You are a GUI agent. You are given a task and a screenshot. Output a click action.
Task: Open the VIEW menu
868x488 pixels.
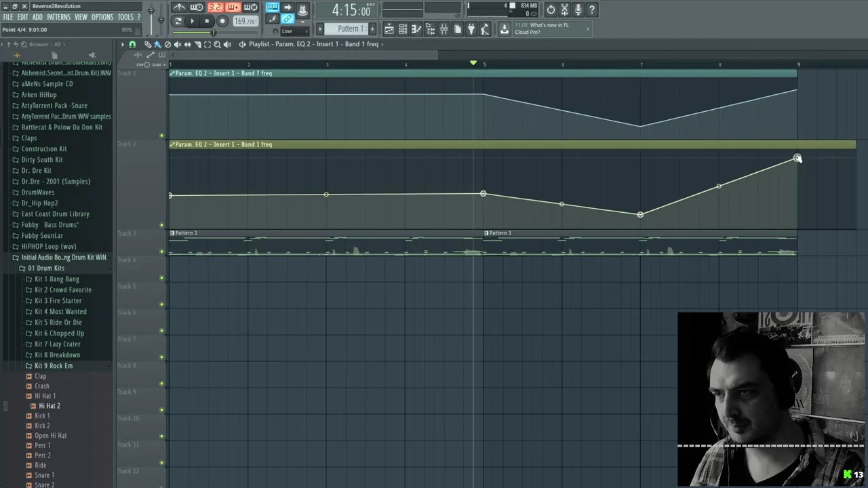coord(81,17)
